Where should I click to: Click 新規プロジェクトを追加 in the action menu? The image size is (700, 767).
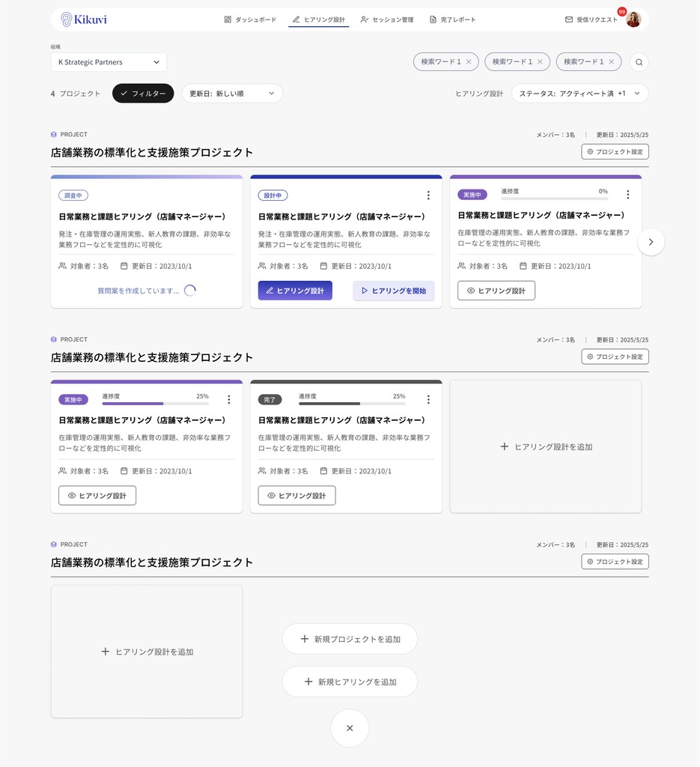[350, 638]
